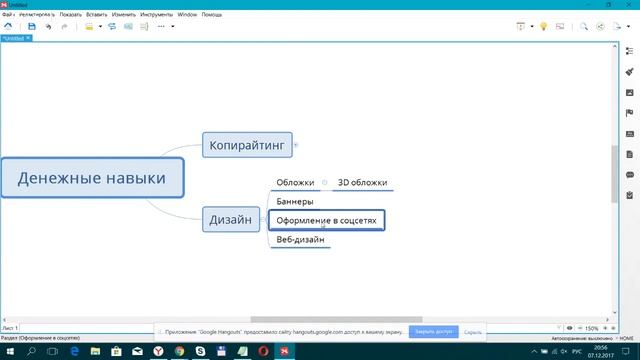Click the Home icon in the toolbar
The height and width of the screenshot is (360, 640).
[x=8, y=27]
